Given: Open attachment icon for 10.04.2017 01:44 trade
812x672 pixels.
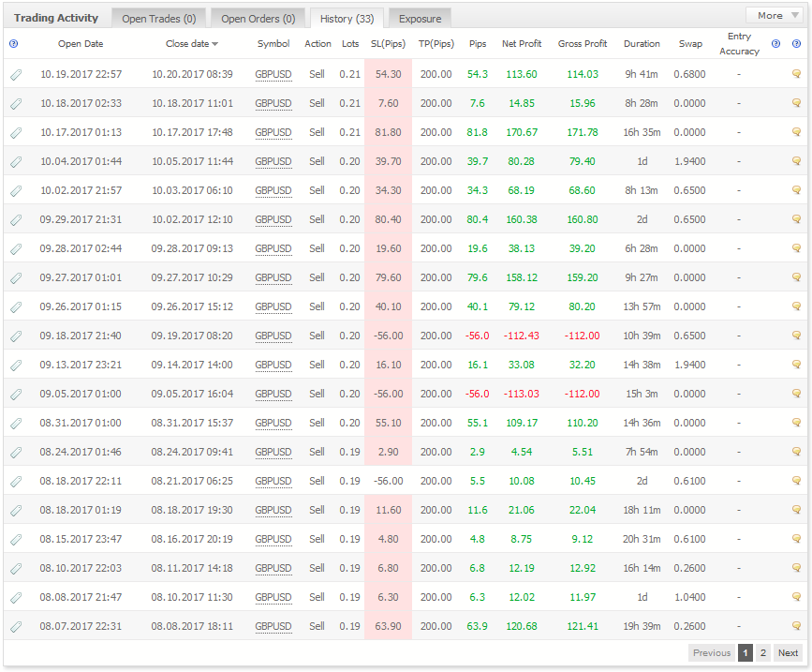Looking at the screenshot, I should click(16, 161).
